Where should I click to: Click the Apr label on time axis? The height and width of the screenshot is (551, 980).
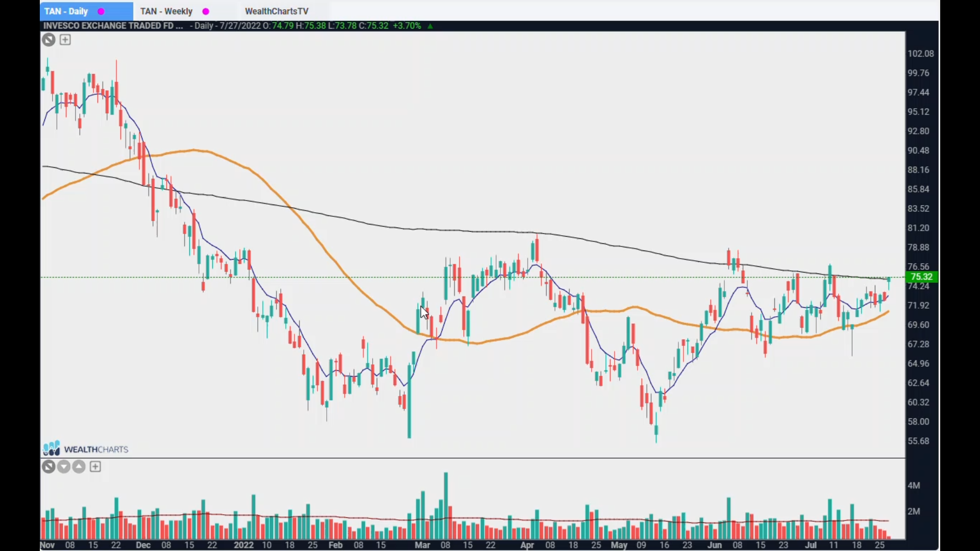(527, 545)
